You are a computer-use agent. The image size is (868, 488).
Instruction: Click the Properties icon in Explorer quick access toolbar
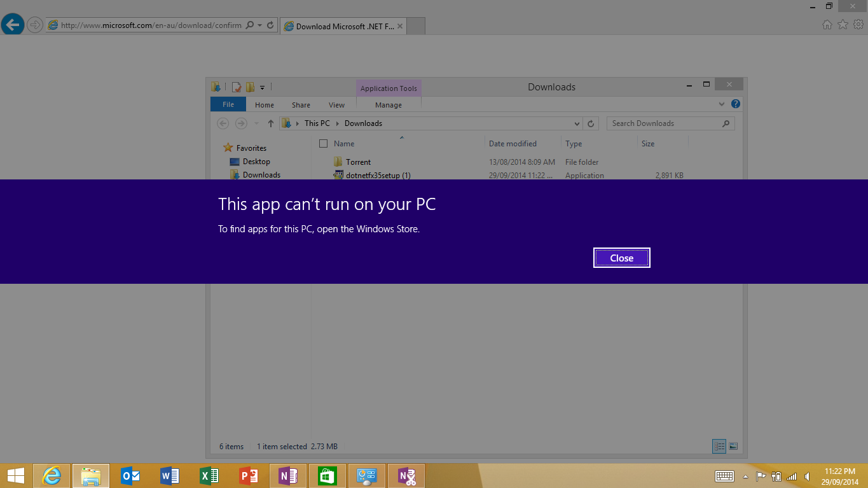[236, 87]
